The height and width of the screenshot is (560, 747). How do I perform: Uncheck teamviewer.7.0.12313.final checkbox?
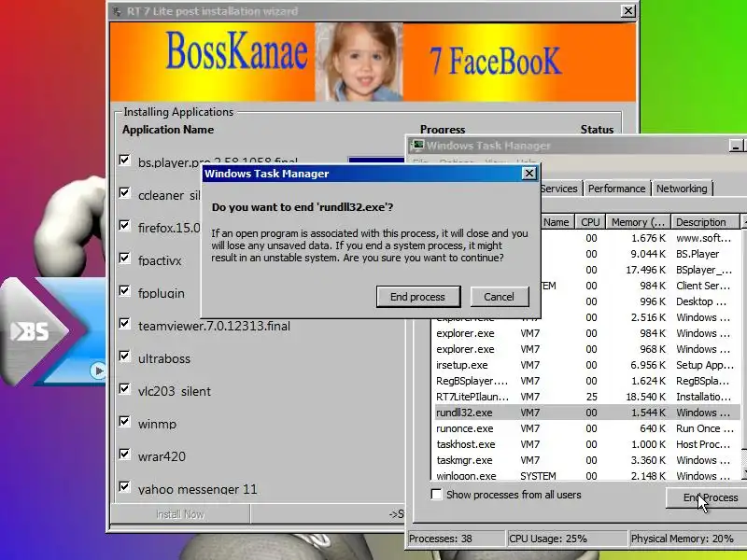(x=125, y=323)
